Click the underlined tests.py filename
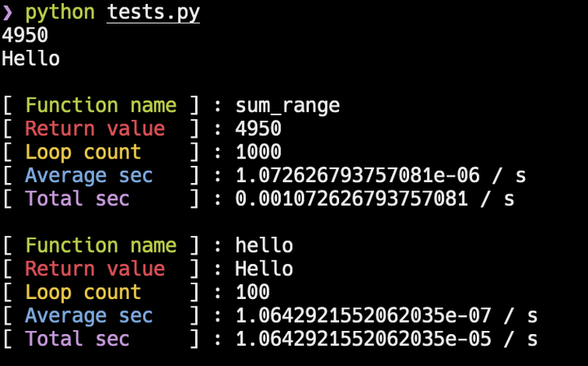The width and height of the screenshot is (588, 366). 154,13
